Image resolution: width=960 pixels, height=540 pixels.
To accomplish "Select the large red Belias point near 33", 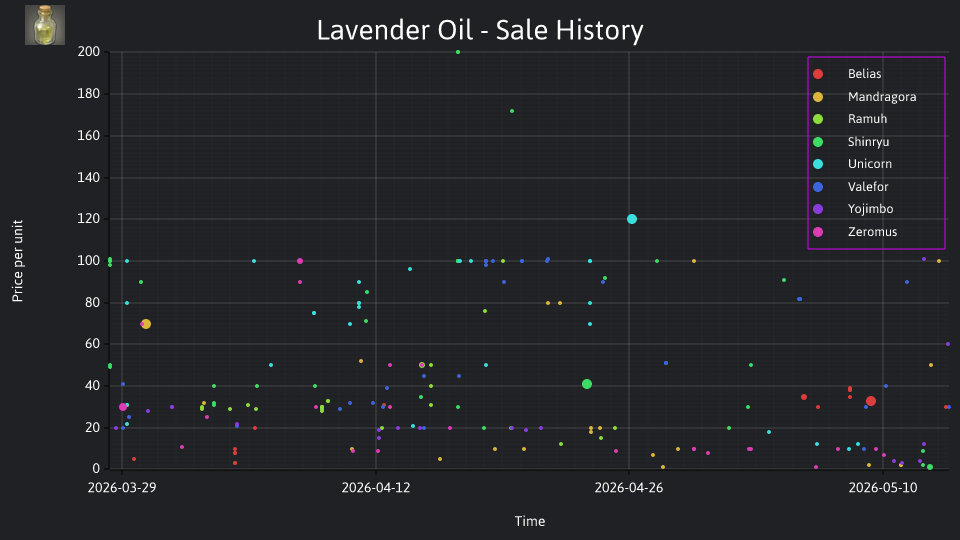I will coord(871,401).
